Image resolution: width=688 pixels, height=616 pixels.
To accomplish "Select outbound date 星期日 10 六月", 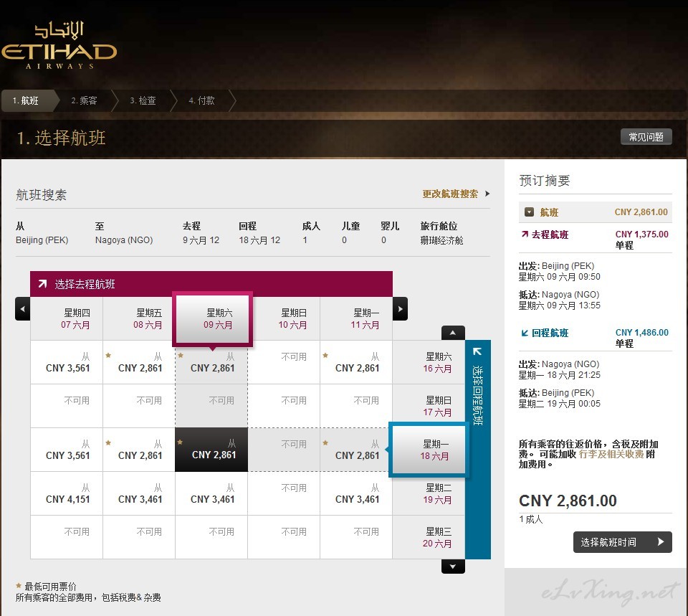I will pos(284,319).
